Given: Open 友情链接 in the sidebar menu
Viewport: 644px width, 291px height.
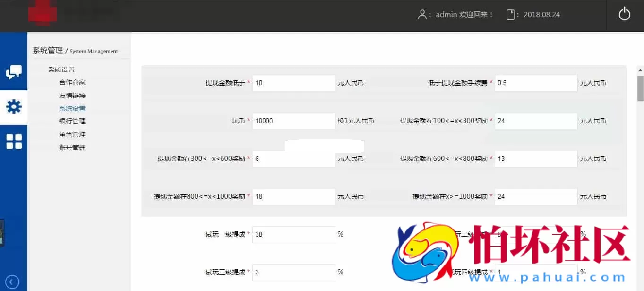Looking at the screenshot, I should [72, 95].
